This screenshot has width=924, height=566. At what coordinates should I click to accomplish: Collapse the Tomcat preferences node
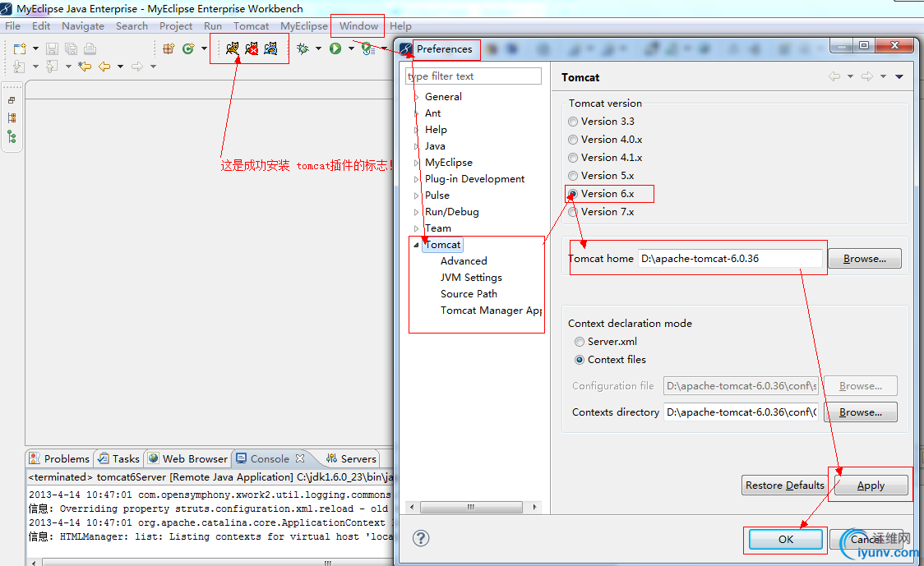[417, 245]
